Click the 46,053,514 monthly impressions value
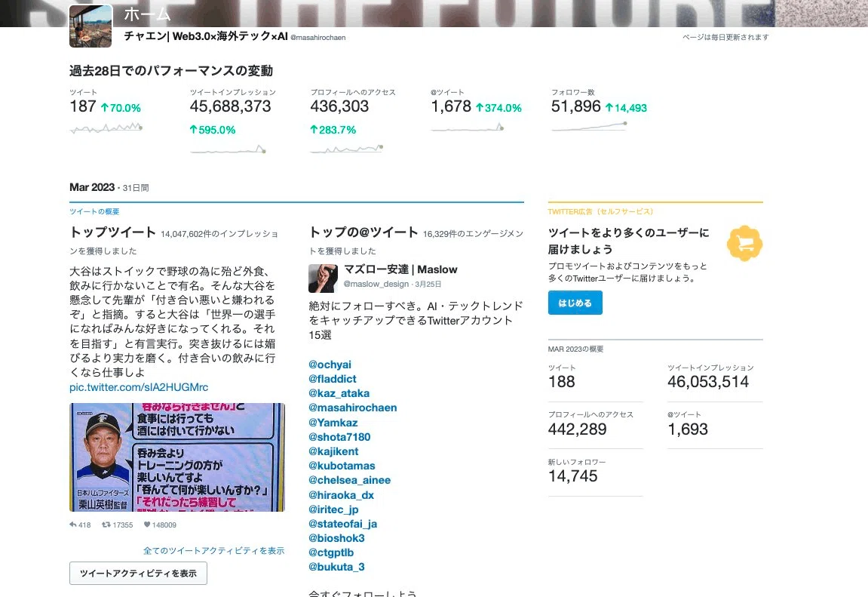This screenshot has width=868, height=597. tap(708, 382)
